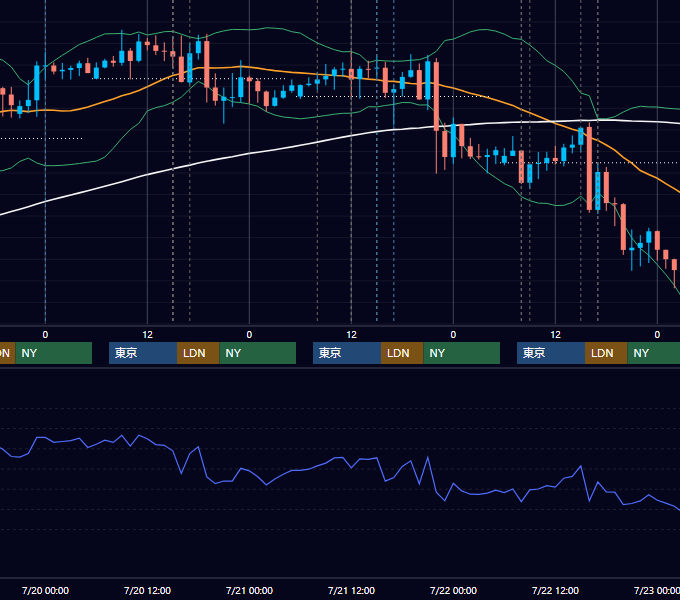The image size is (680, 600).
Task: Click the 7/22 12:00 date label
Action: coord(556,590)
